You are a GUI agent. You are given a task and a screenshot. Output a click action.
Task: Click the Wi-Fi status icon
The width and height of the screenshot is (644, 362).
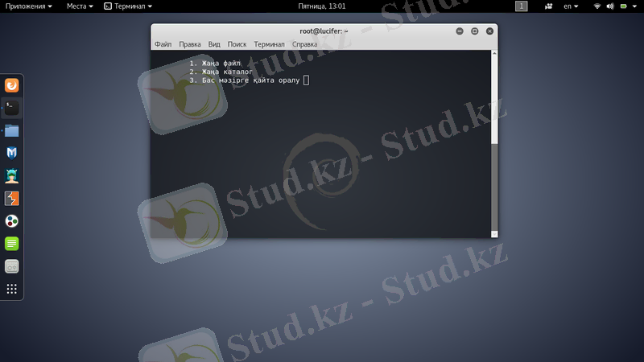(x=597, y=6)
